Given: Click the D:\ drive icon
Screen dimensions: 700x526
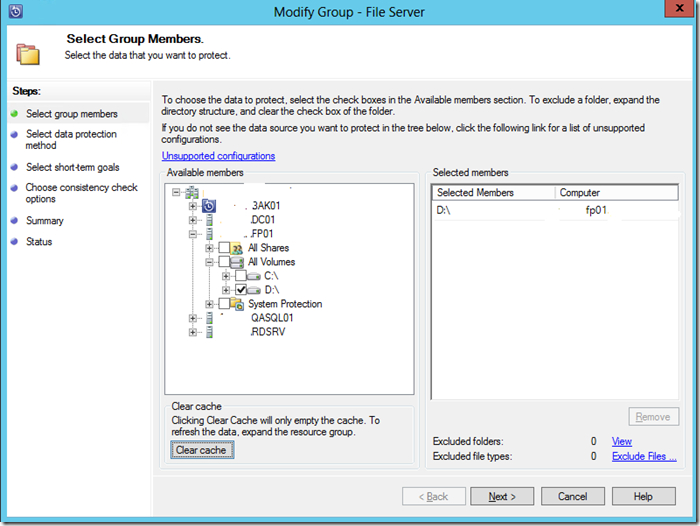Looking at the screenshot, I should click(254, 290).
